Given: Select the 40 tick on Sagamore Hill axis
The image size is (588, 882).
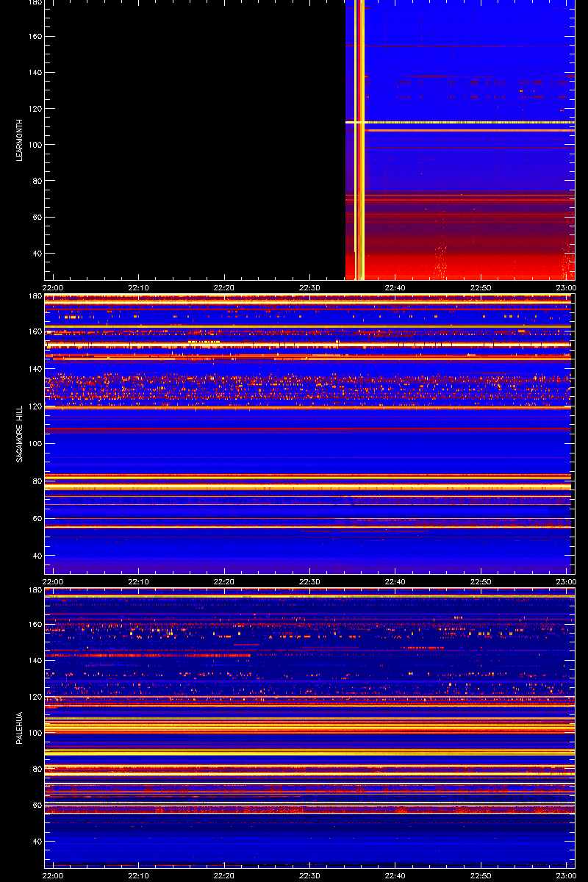Looking at the screenshot, I should [36, 556].
